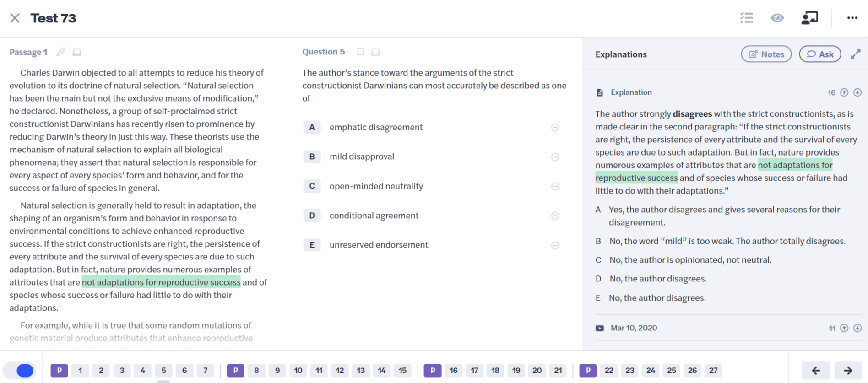Viewport: 868px width, 383px height.
Task: Expand the Explanations panel
Action: tap(856, 54)
